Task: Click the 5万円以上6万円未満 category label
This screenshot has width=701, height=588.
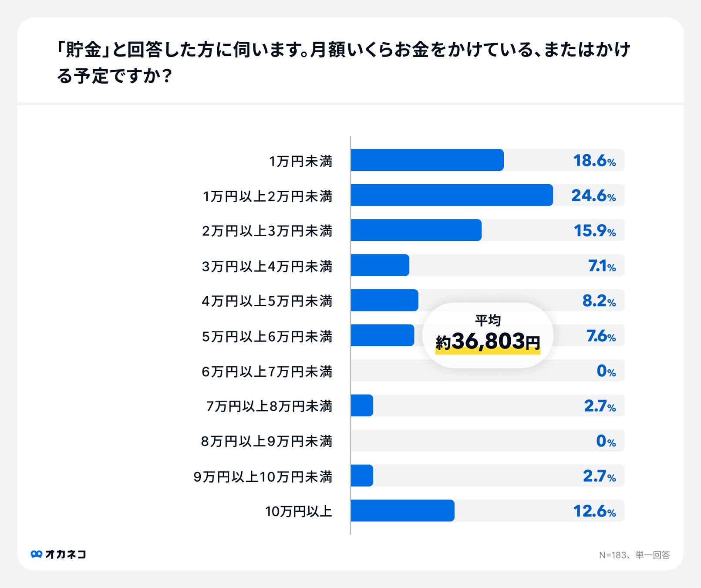Action: (x=267, y=336)
